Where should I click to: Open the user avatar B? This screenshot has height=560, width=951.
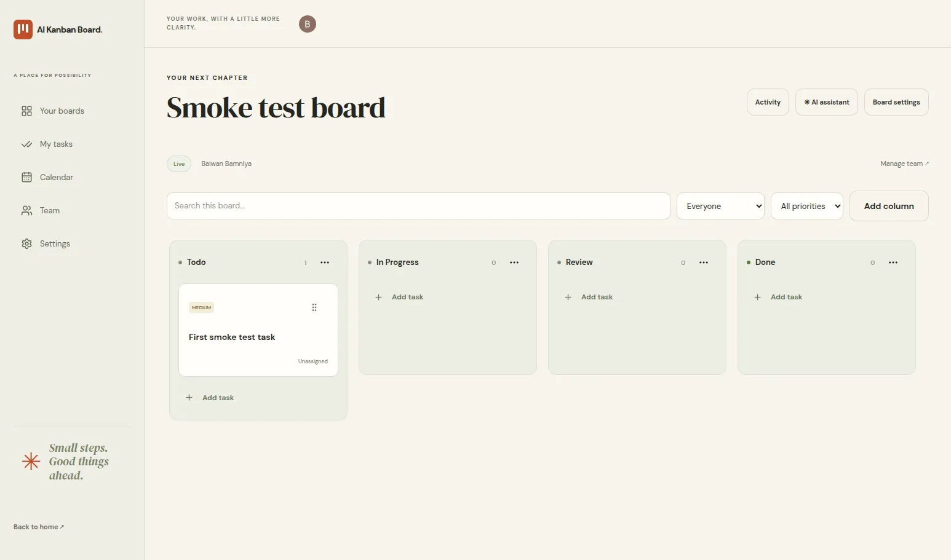[x=308, y=24]
